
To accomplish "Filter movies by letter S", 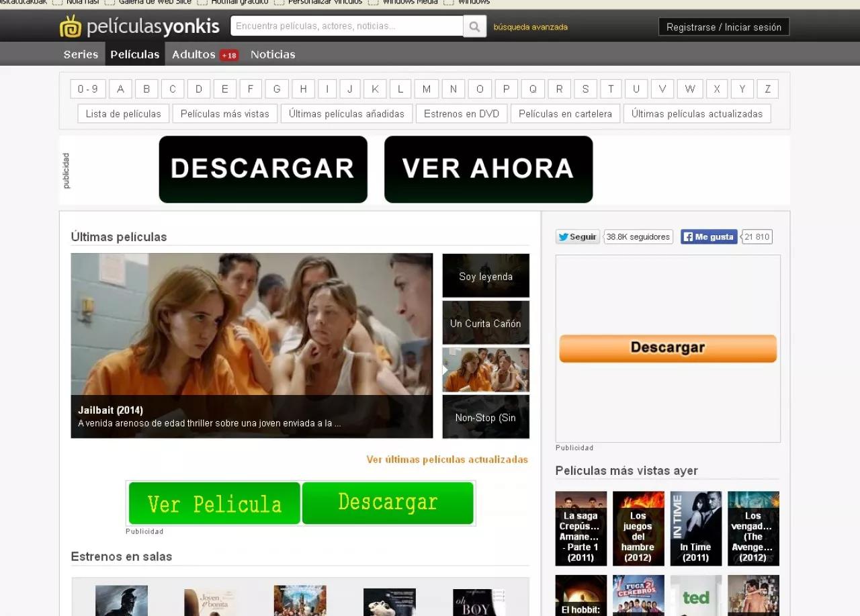I will [x=585, y=89].
